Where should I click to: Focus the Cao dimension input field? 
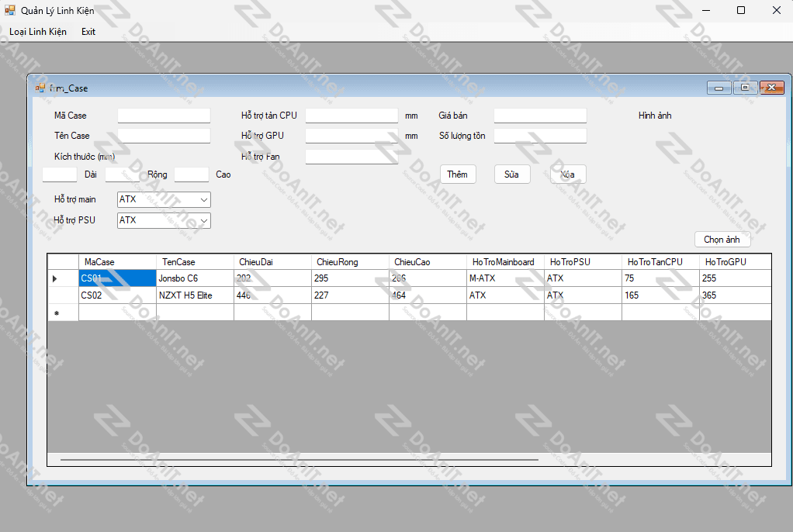192,174
